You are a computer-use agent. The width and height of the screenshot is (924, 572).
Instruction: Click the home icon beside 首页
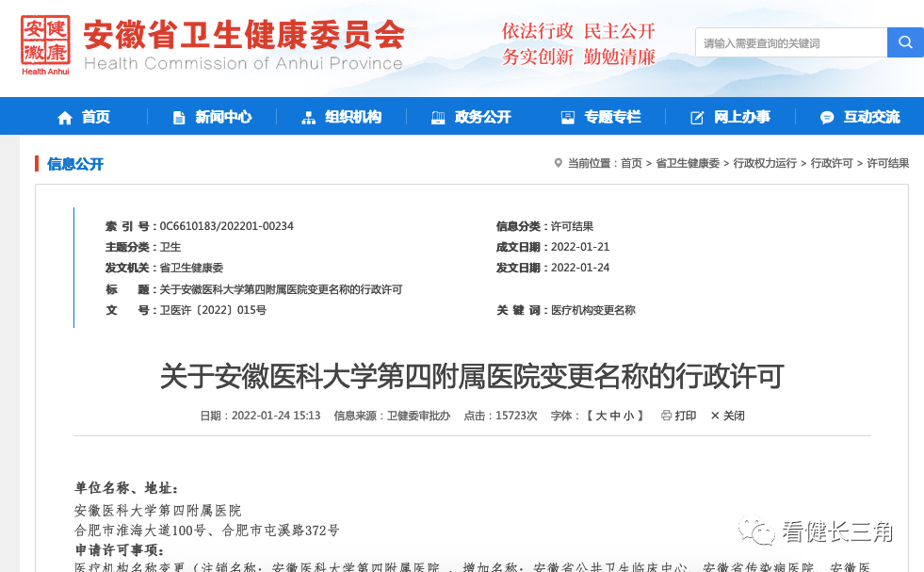click(65, 118)
